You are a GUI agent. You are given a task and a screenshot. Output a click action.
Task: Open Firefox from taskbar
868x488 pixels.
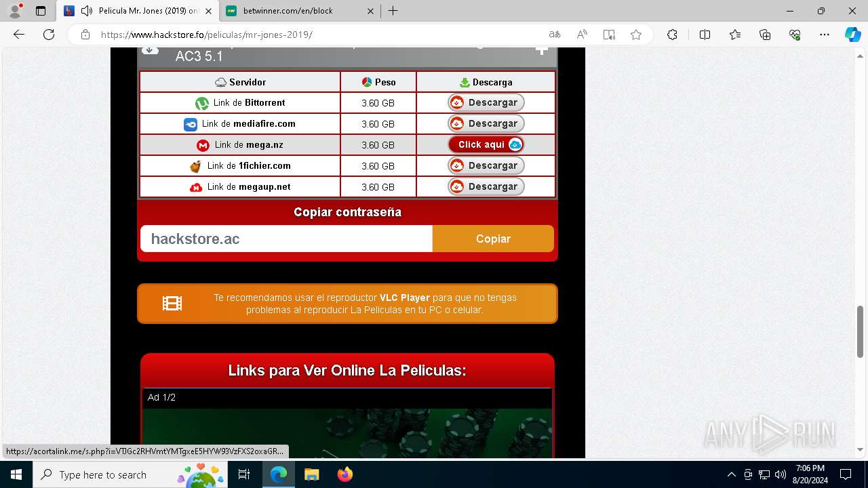tap(344, 474)
